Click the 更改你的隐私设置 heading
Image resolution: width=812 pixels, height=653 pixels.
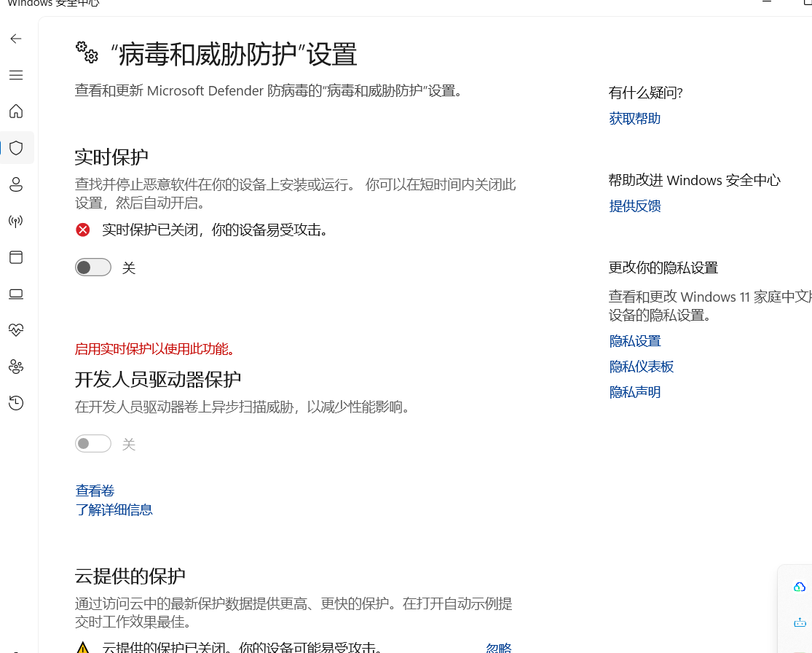pyautogui.click(x=663, y=268)
